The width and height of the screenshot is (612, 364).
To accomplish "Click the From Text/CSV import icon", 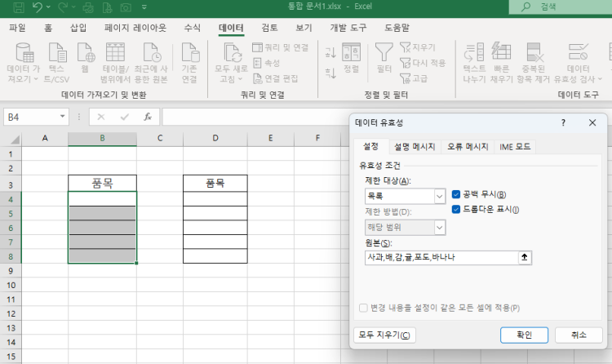I will point(55,54).
